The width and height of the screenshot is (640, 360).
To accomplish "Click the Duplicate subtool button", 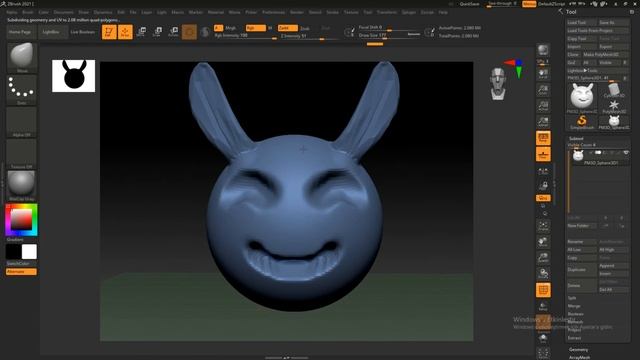I will tap(582, 270).
